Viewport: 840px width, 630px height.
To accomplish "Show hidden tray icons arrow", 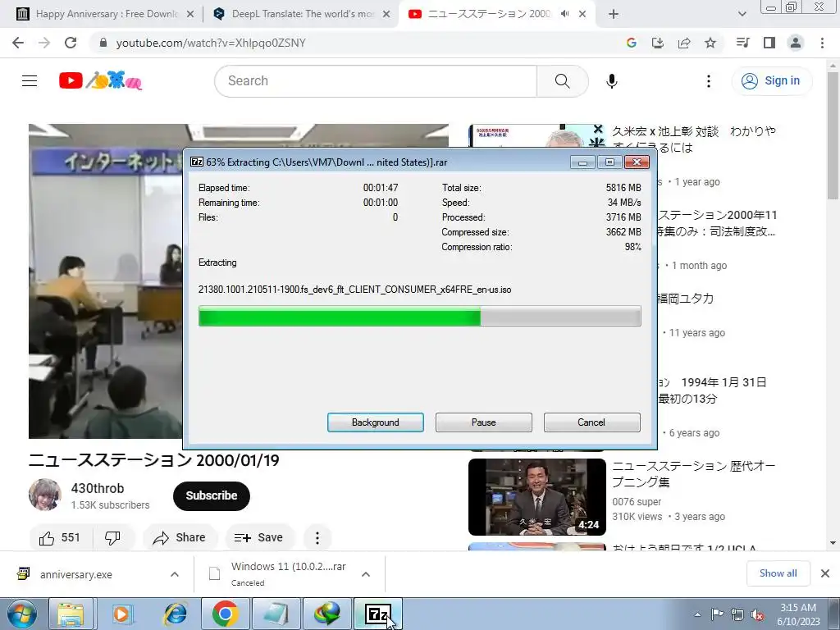I will [697, 614].
